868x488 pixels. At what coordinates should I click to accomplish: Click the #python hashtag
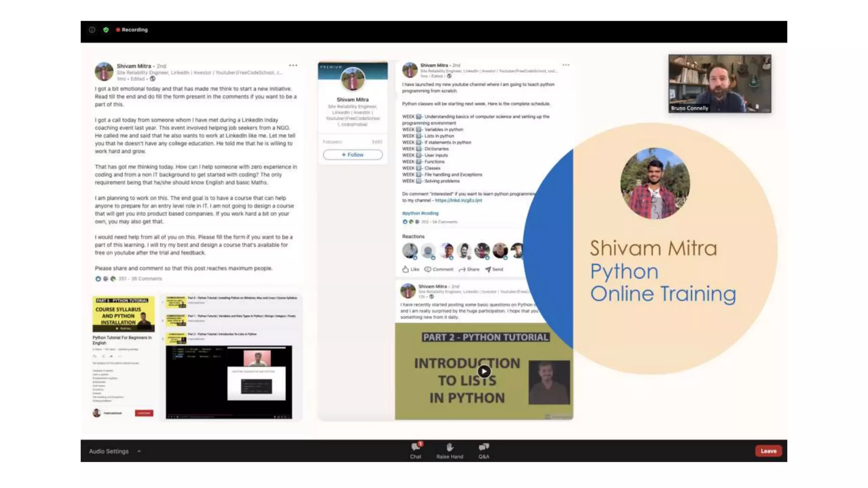411,213
